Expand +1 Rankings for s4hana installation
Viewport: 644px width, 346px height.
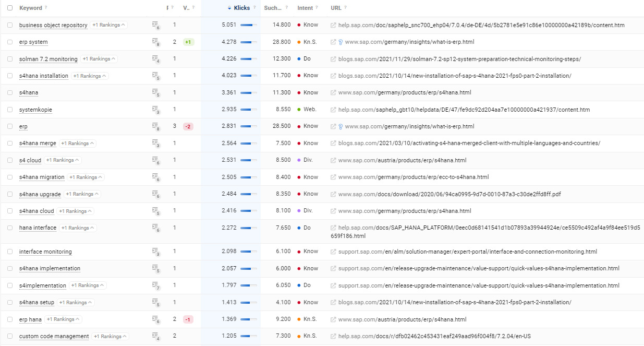tap(90, 76)
